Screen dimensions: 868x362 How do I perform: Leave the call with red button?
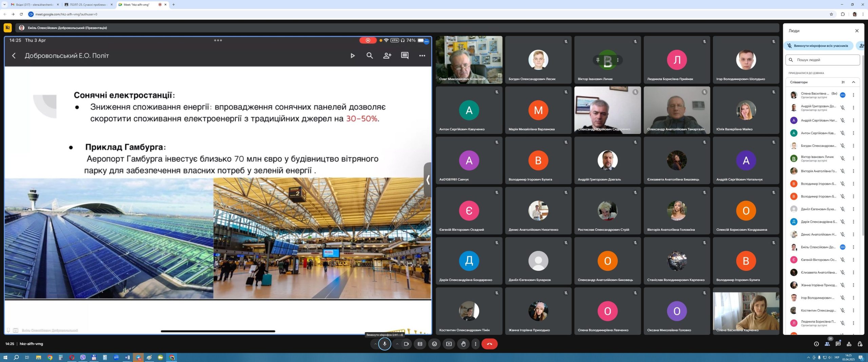[489, 344]
